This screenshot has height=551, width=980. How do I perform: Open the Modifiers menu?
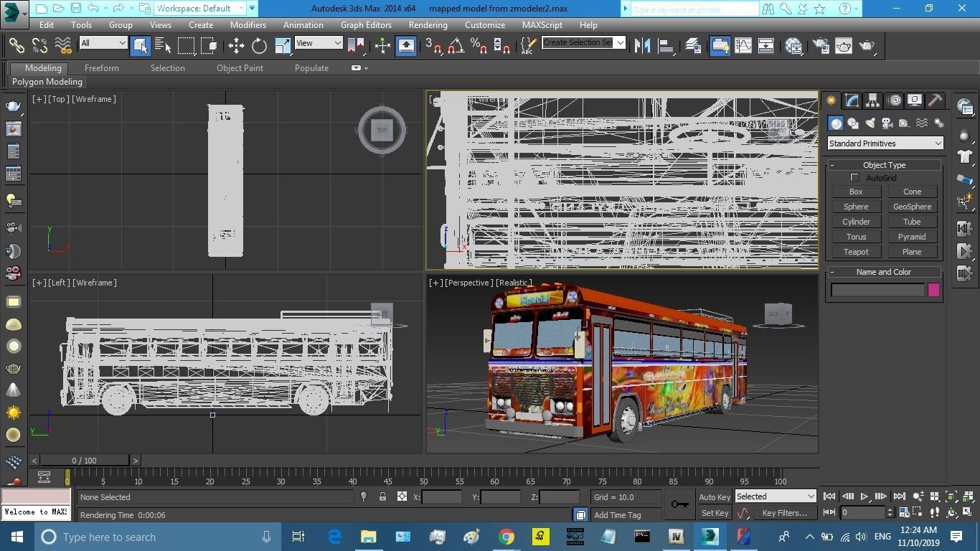[248, 24]
